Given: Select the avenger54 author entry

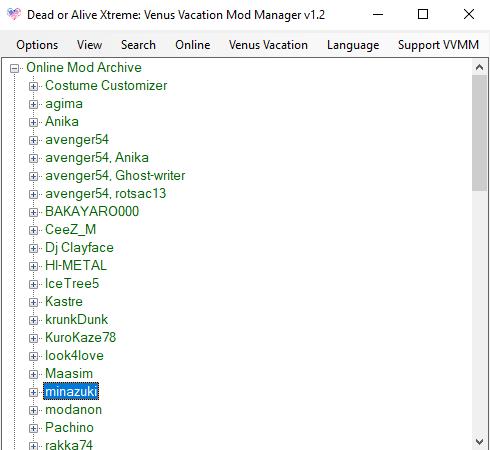Looking at the screenshot, I should (x=77, y=140).
